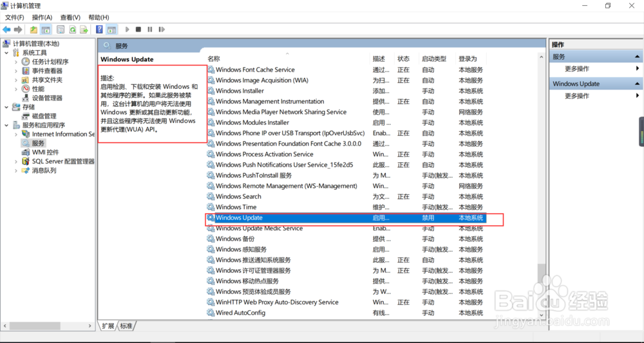Click the Export list toolbar icon
The image size is (644, 343).
click(x=84, y=30)
